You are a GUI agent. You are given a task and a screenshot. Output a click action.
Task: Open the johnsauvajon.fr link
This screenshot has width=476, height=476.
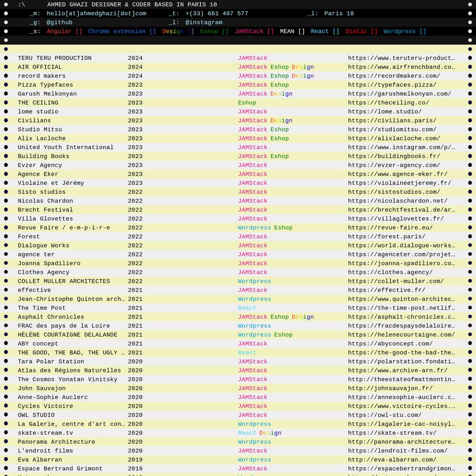pyautogui.click(x=390, y=388)
